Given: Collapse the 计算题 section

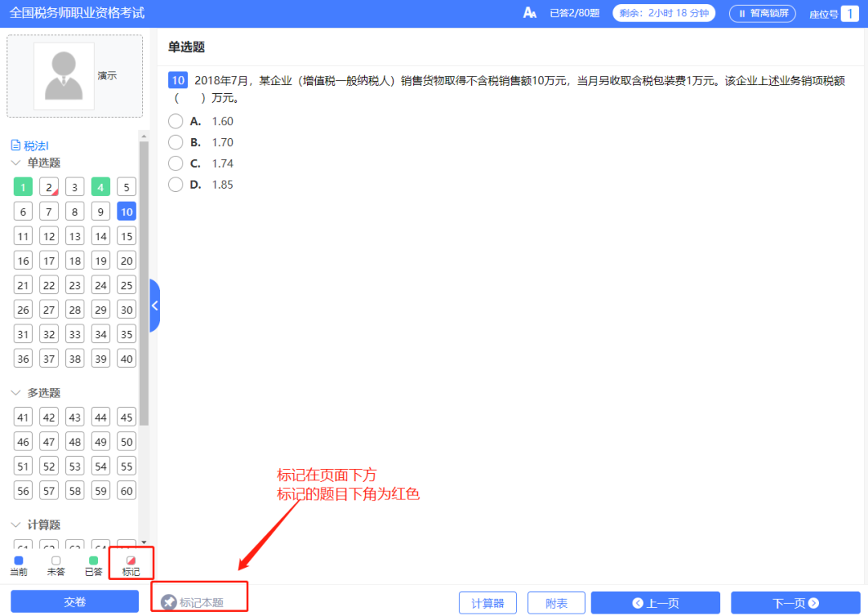Looking at the screenshot, I should point(15,524).
